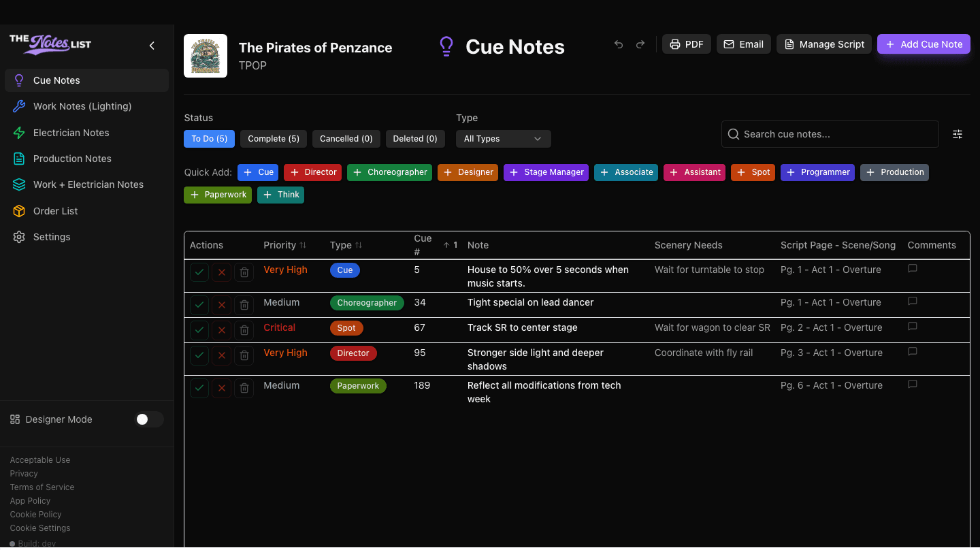This screenshot has width=980, height=550.
Task: Open comments for cue 67
Action: (913, 327)
